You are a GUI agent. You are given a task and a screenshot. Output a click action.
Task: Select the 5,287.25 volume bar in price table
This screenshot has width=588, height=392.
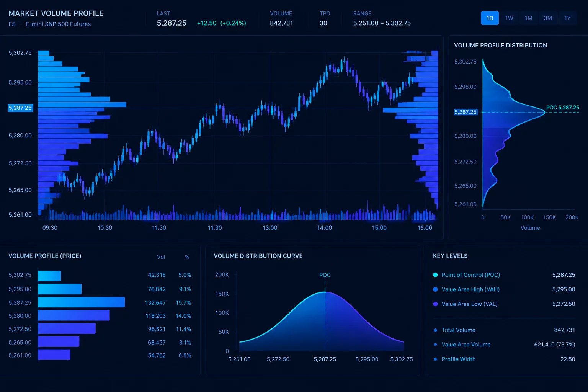point(82,302)
